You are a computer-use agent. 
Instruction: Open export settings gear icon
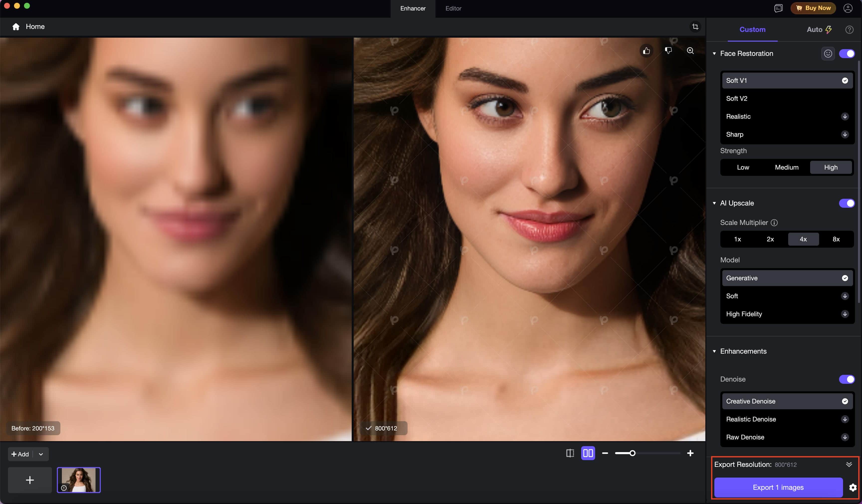point(853,487)
